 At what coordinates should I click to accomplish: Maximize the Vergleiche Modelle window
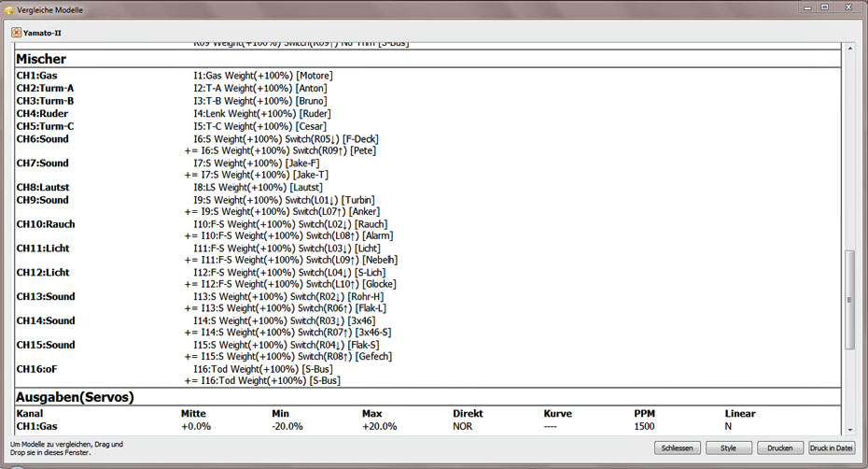(x=824, y=7)
